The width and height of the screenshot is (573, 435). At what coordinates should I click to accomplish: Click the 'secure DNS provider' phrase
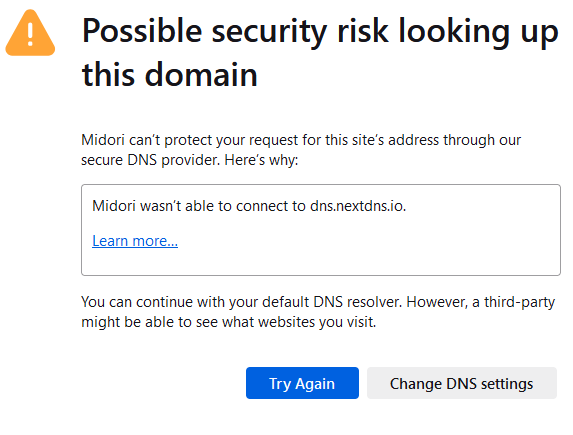tap(150, 160)
